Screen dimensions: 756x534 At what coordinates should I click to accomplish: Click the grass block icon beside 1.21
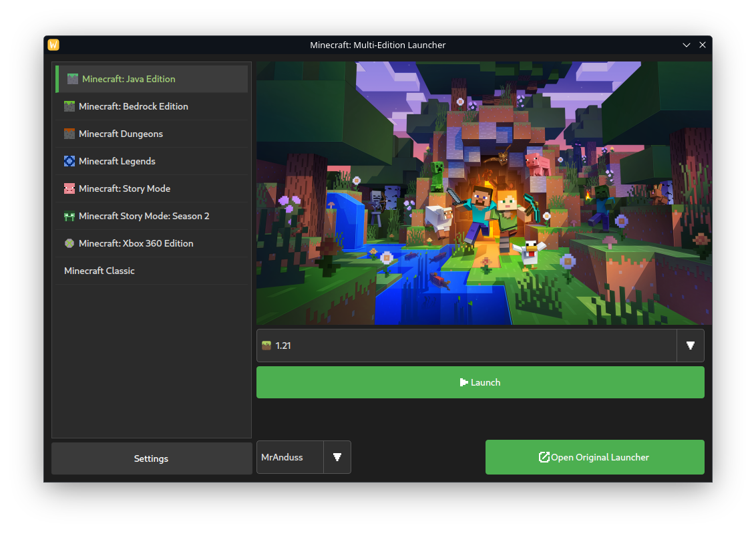pos(266,346)
